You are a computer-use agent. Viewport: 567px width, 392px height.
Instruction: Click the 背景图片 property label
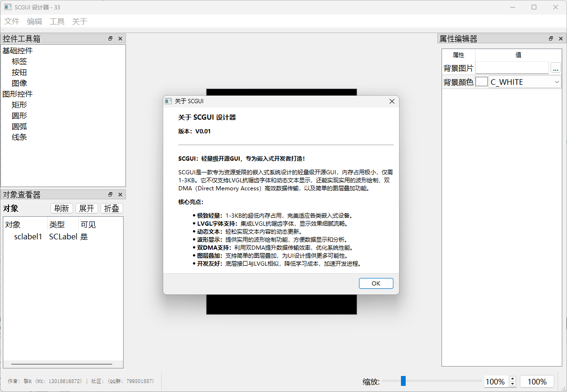[x=458, y=68]
